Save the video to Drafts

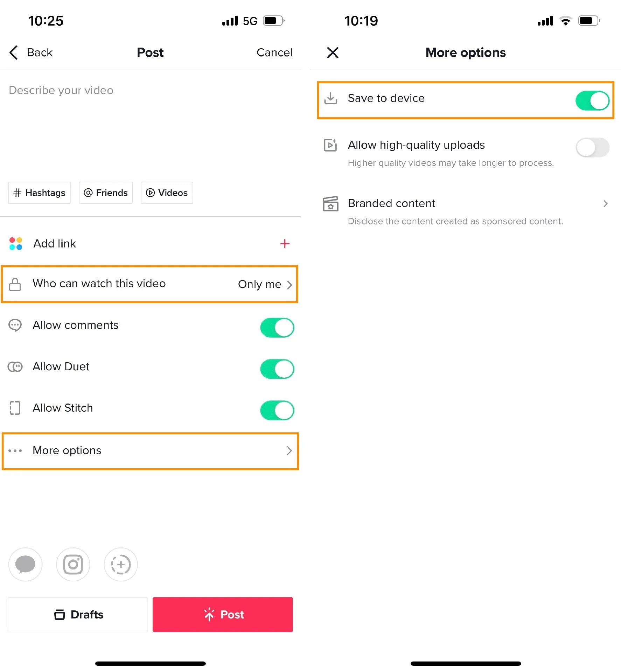click(x=77, y=615)
